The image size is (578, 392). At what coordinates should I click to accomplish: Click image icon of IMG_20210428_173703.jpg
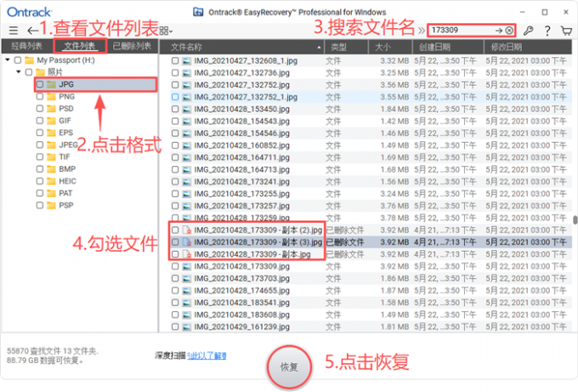(187, 278)
